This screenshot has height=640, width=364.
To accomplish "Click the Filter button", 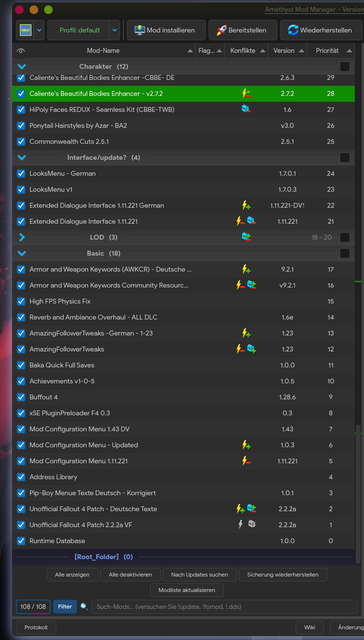I will tap(64, 607).
